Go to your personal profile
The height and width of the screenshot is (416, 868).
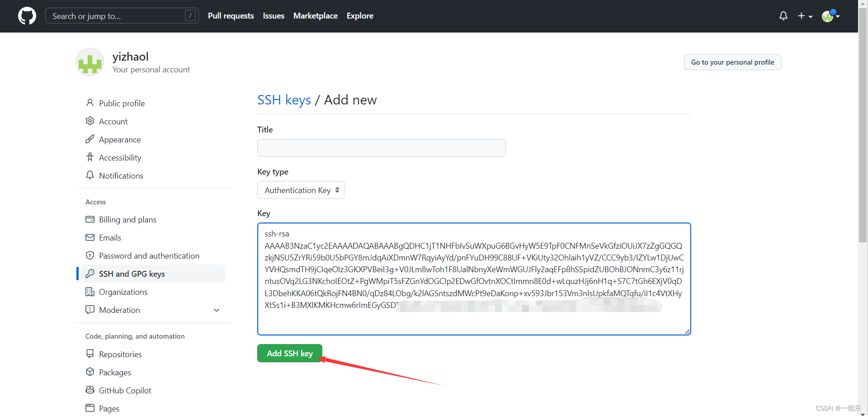732,62
